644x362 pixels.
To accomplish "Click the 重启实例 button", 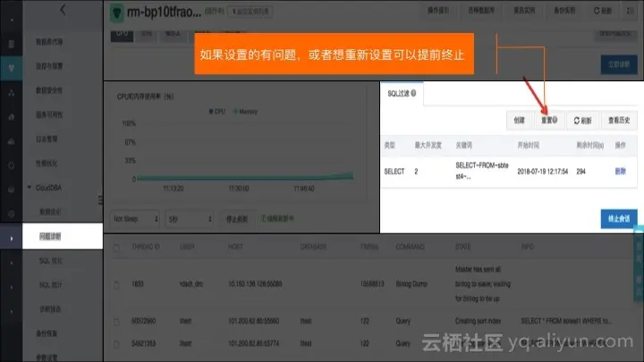I will [524, 11].
